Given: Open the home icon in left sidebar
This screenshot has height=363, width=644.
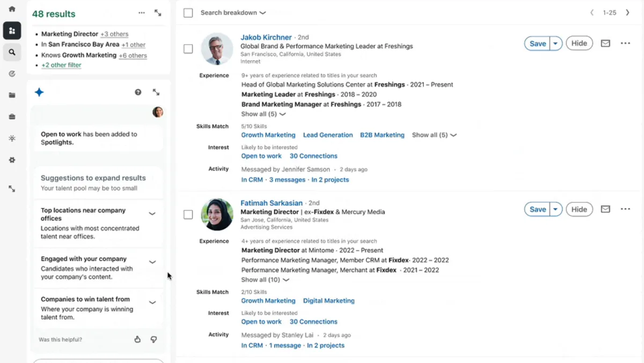Looking at the screenshot, I should pyautogui.click(x=12, y=9).
